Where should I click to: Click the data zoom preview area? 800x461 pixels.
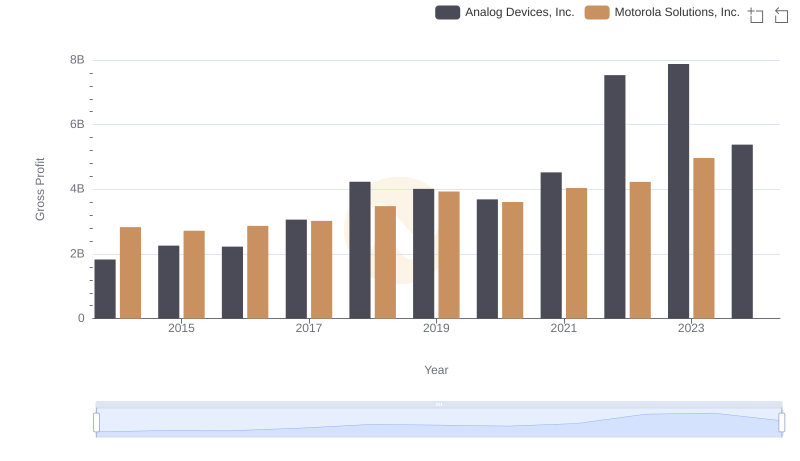439,423
